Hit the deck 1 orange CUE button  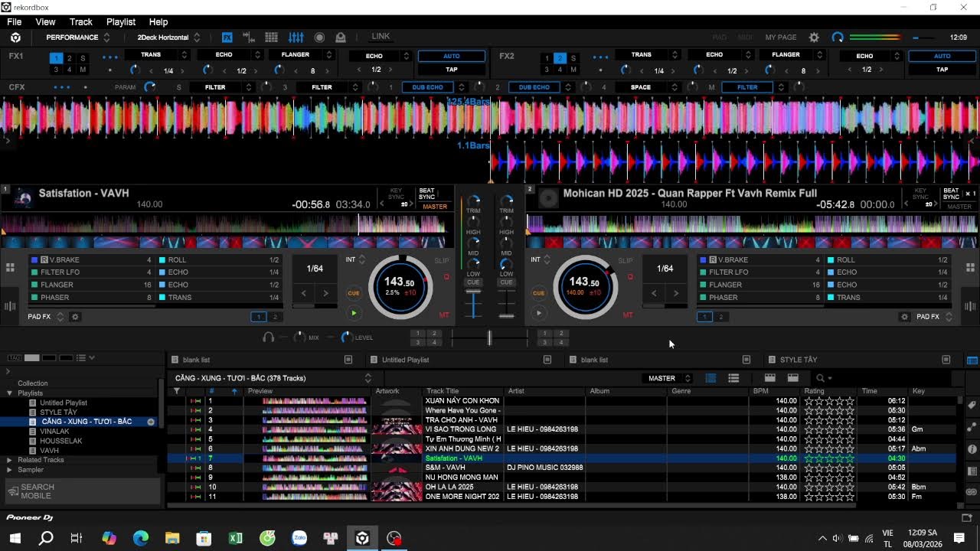pos(354,293)
